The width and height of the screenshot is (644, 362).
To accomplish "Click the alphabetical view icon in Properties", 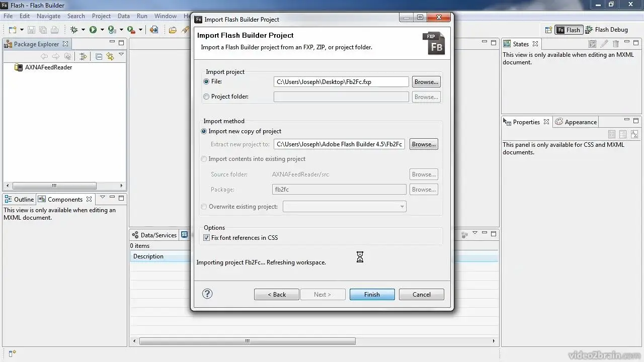I will click(x=634, y=134).
